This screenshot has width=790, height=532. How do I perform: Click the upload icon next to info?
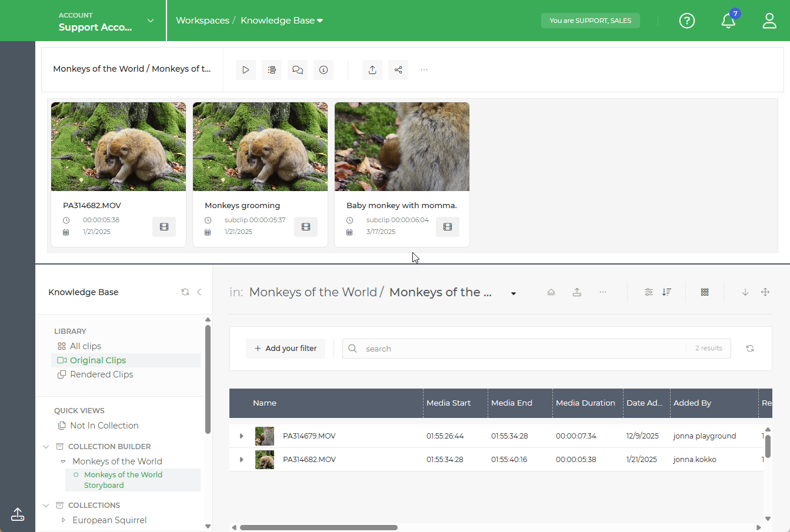click(x=372, y=70)
